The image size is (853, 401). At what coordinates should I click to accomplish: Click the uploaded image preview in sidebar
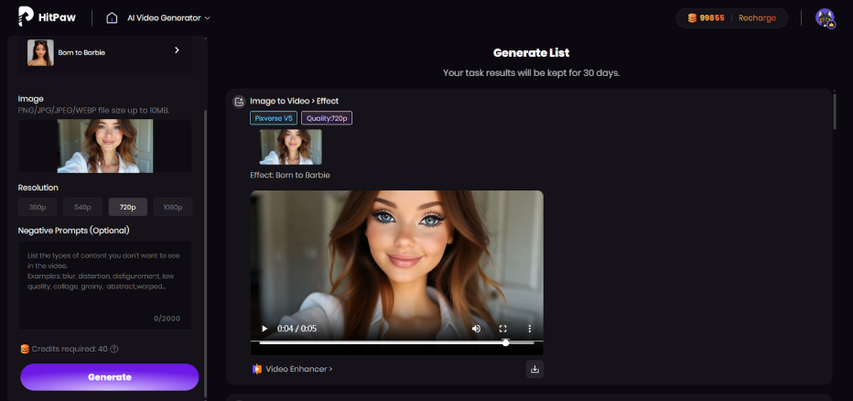pyautogui.click(x=105, y=146)
